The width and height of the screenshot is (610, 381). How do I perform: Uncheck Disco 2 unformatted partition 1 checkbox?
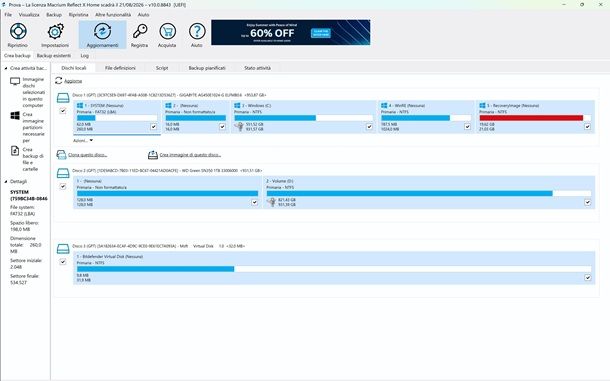point(254,202)
